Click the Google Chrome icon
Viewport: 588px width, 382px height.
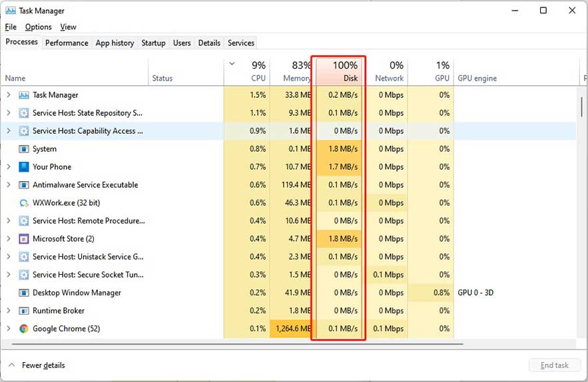[23, 329]
